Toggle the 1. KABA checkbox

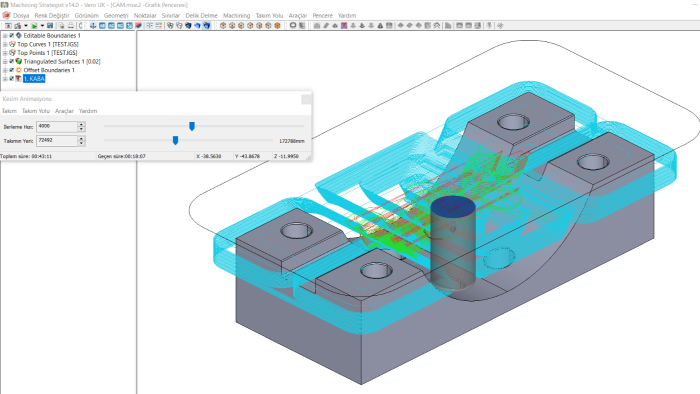12,79
